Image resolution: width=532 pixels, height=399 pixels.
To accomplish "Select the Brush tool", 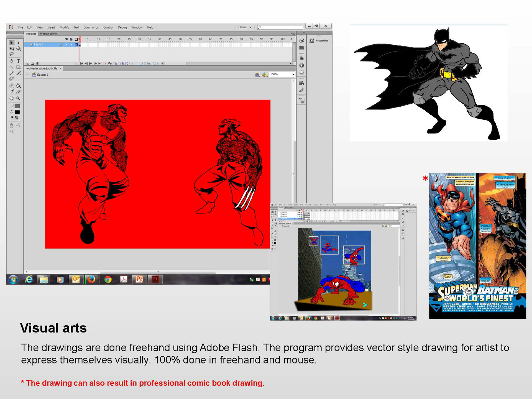I will (18, 73).
